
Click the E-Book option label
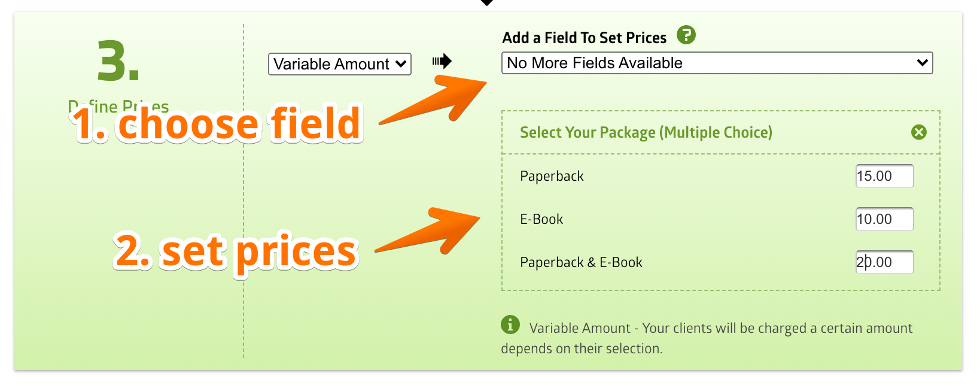pyautogui.click(x=541, y=219)
